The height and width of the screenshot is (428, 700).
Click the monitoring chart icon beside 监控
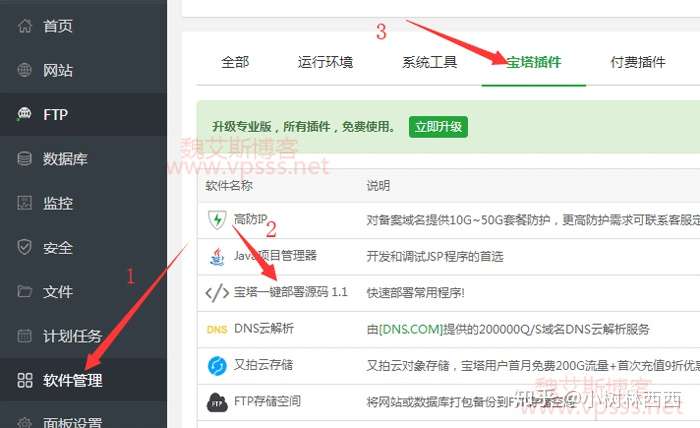tap(25, 203)
